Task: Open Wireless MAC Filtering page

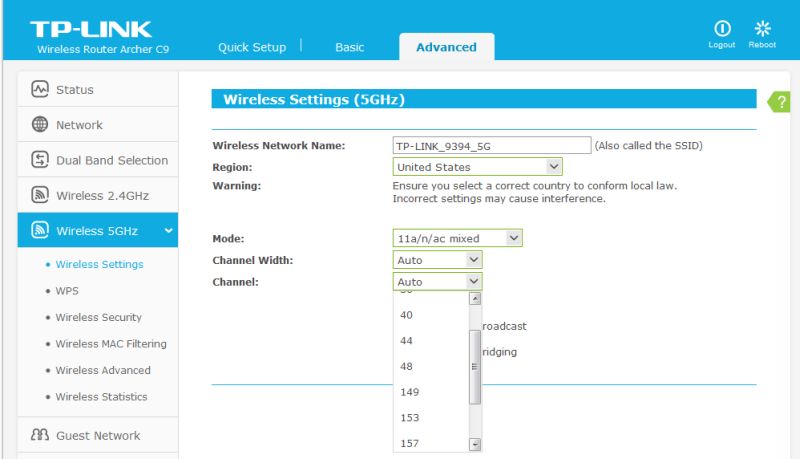Action: coord(110,344)
